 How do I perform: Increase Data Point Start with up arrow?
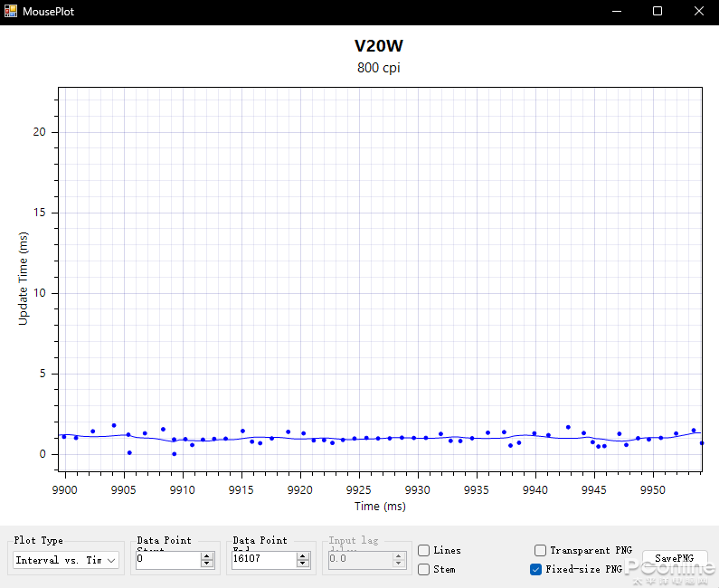point(207,556)
